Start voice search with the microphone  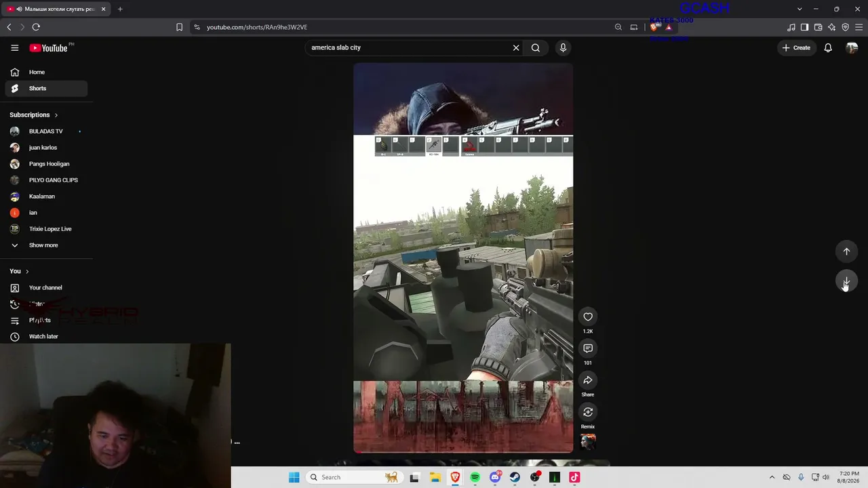tap(563, 48)
